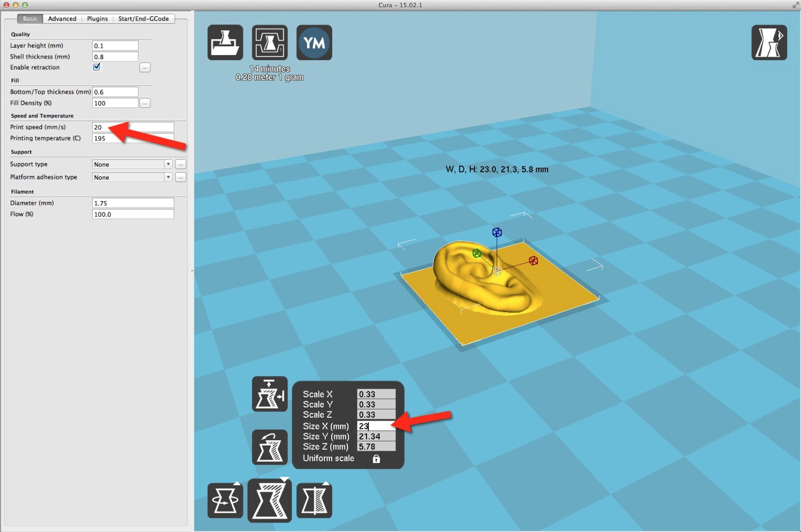801x532 pixels.
Task: Switch to the Advanced tab
Action: (x=62, y=19)
